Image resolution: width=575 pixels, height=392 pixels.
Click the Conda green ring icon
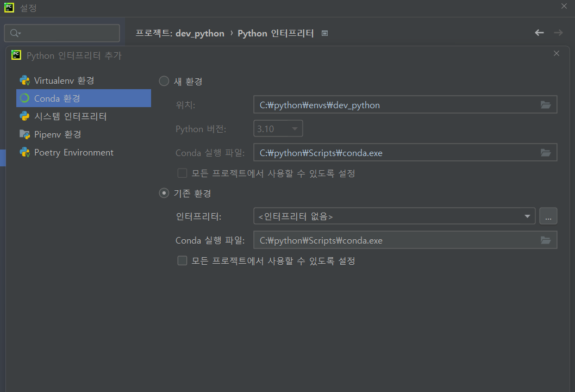click(x=24, y=98)
